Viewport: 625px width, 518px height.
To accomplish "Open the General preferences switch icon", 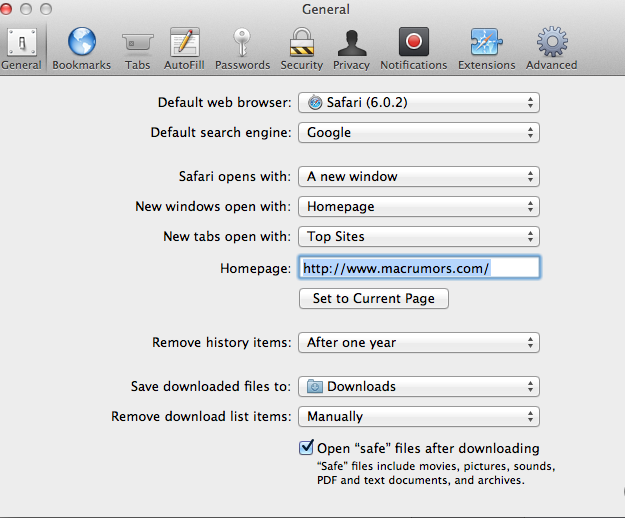I will [x=22, y=42].
